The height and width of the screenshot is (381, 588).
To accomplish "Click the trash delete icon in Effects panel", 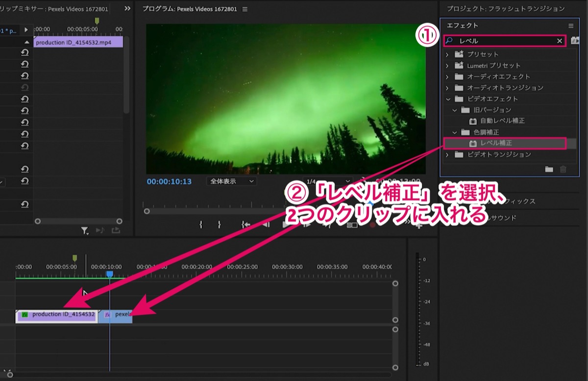I will [x=563, y=169].
